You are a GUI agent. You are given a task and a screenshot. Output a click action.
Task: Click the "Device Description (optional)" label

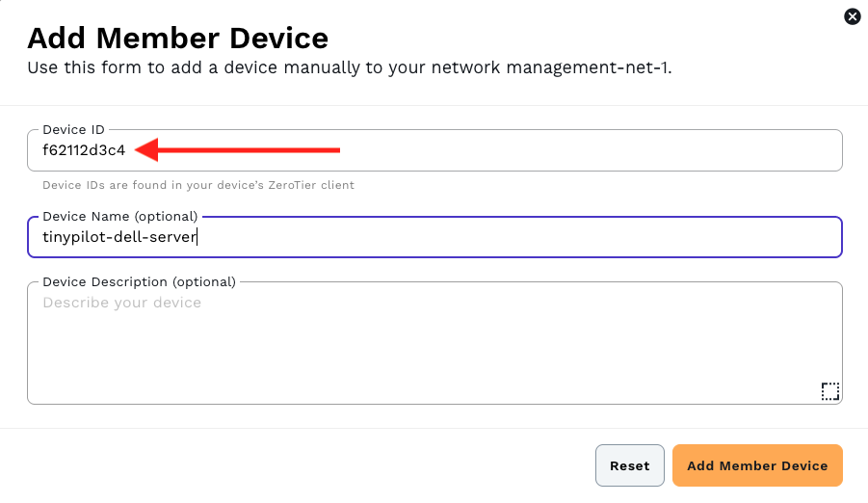[x=140, y=282]
